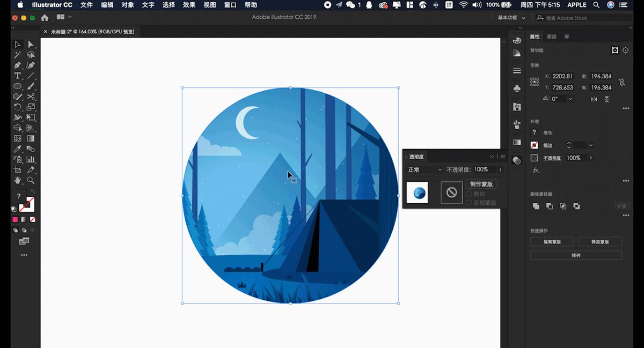644x348 pixels.
Task: Click the 制作蒙版 button
Action: tap(481, 184)
